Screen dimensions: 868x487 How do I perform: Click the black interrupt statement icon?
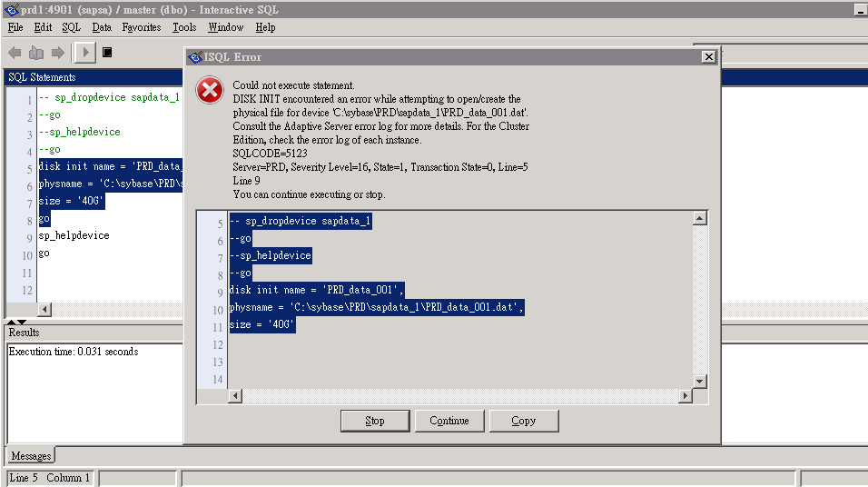pyautogui.click(x=107, y=53)
